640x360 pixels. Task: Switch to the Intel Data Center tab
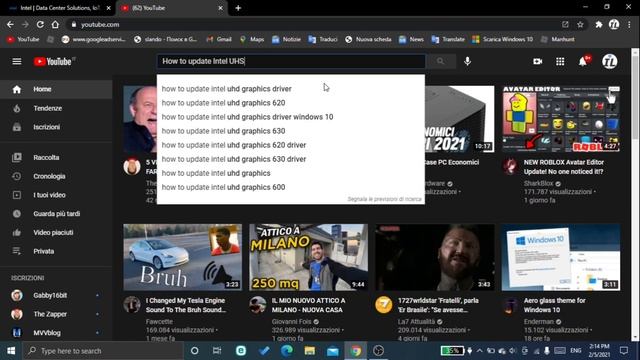click(58, 8)
